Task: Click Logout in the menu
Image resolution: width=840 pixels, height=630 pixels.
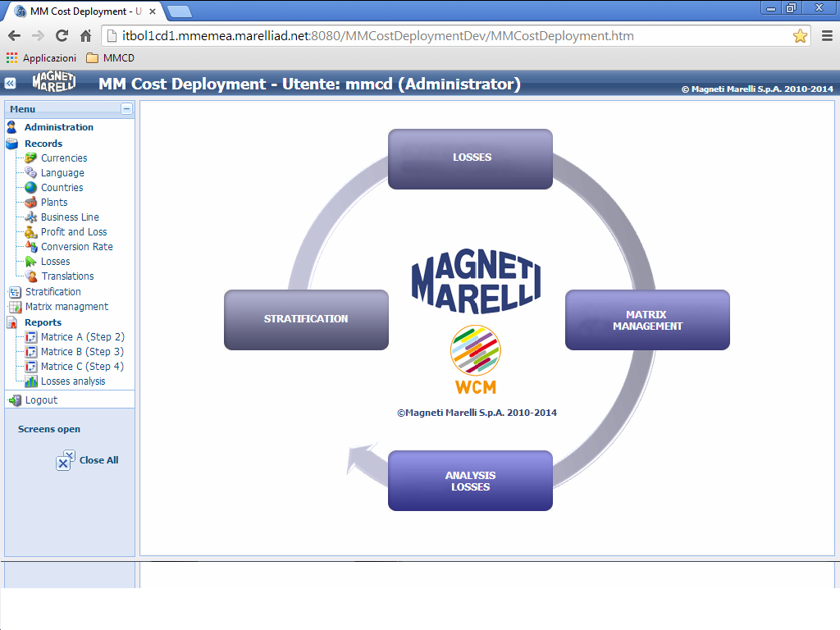Action: (41, 400)
